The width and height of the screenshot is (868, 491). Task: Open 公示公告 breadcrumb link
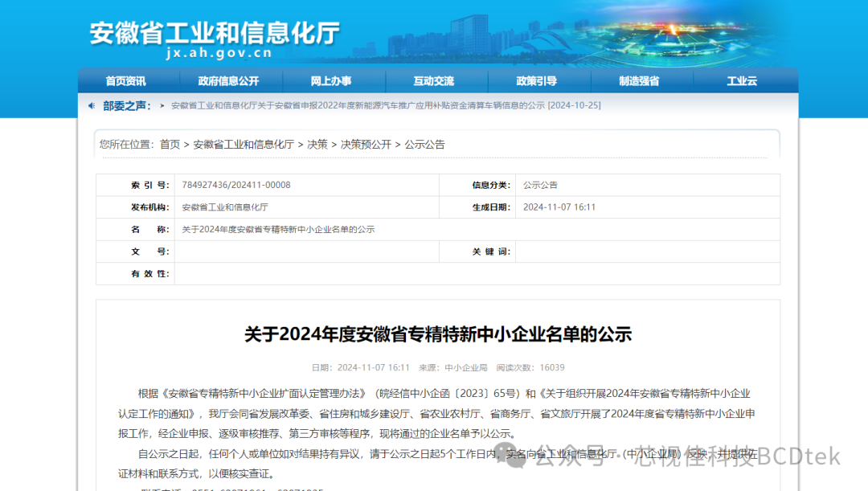pyautogui.click(x=424, y=145)
